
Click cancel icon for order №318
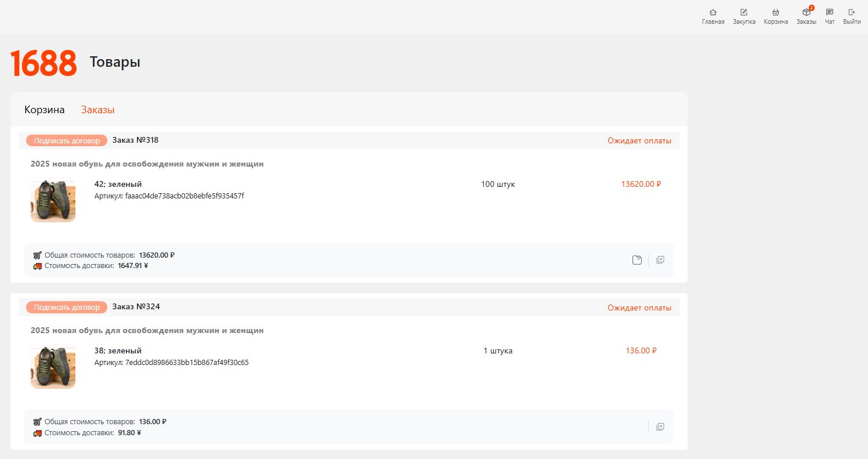point(660,260)
